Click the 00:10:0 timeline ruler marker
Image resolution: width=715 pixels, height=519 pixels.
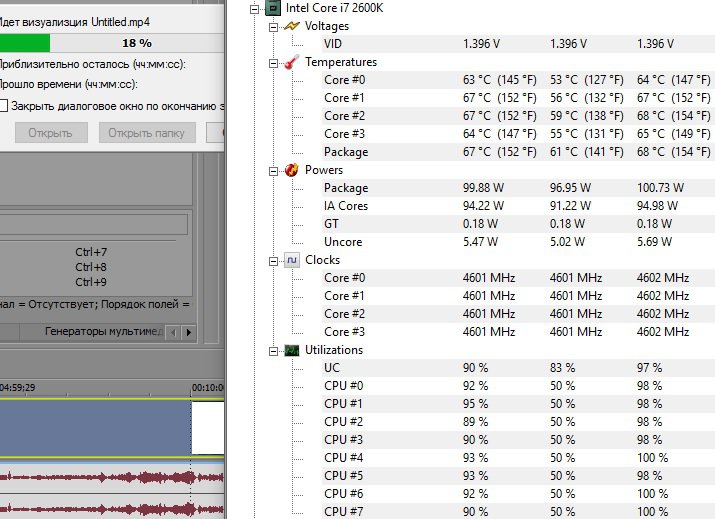click(x=207, y=388)
